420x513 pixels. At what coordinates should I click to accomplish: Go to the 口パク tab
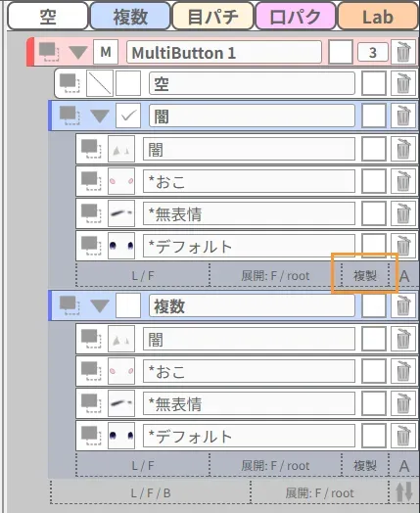click(x=296, y=16)
